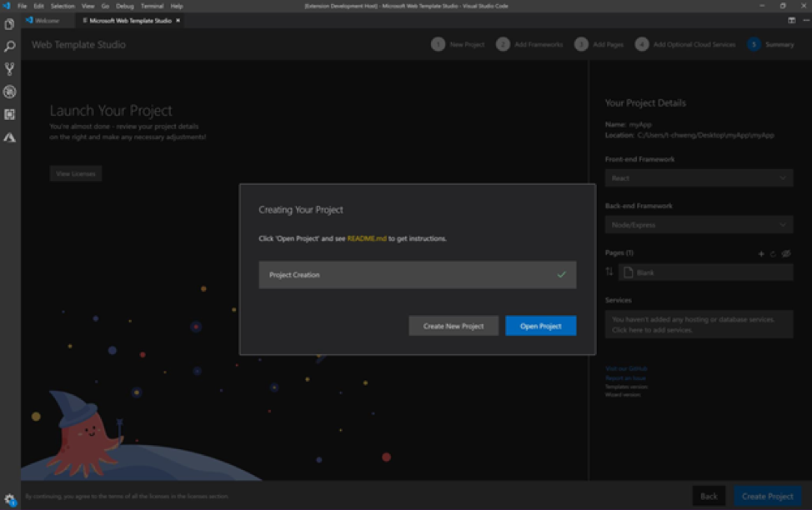Viewport: 812px width, 510px height.
Task: Open the Explorer icon in activity bar
Action: (9, 24)
